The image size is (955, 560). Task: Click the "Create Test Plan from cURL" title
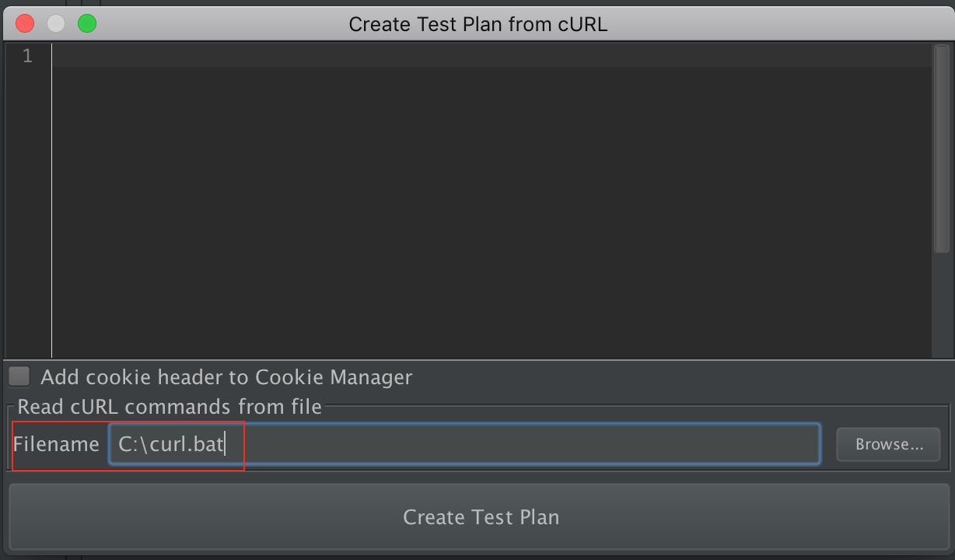[477, 24]
